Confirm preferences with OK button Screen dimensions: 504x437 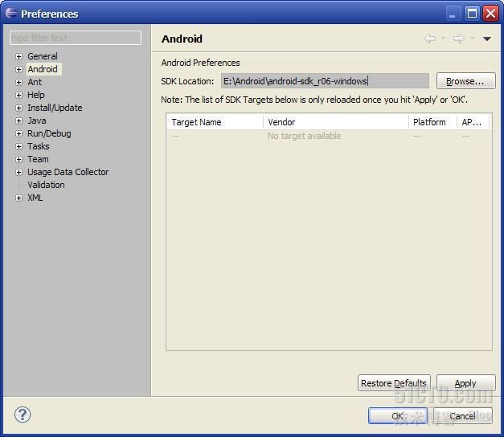click(398, 416)
